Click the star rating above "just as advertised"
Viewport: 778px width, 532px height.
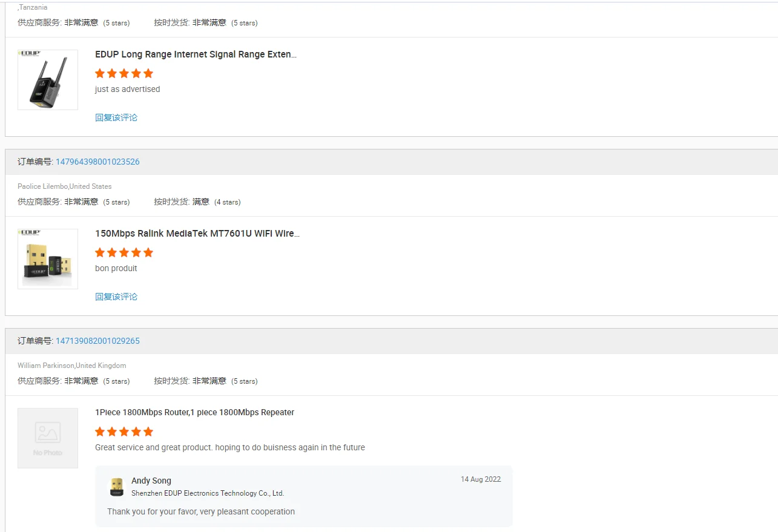(x=124, y=73)
